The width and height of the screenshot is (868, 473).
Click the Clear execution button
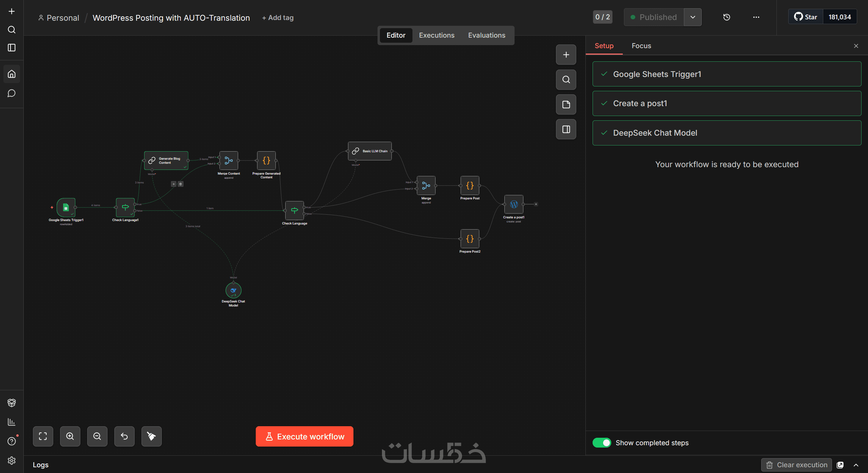coord(796,465)
